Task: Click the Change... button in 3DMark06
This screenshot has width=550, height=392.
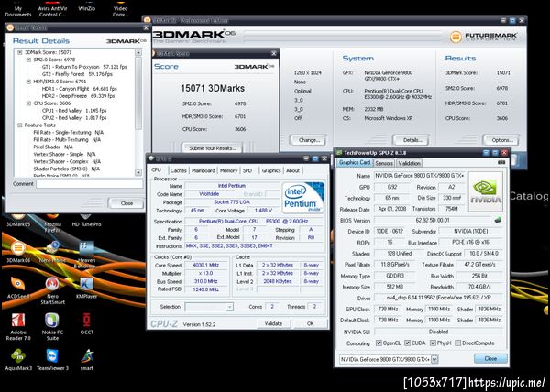Action: [x=309, y=140]
